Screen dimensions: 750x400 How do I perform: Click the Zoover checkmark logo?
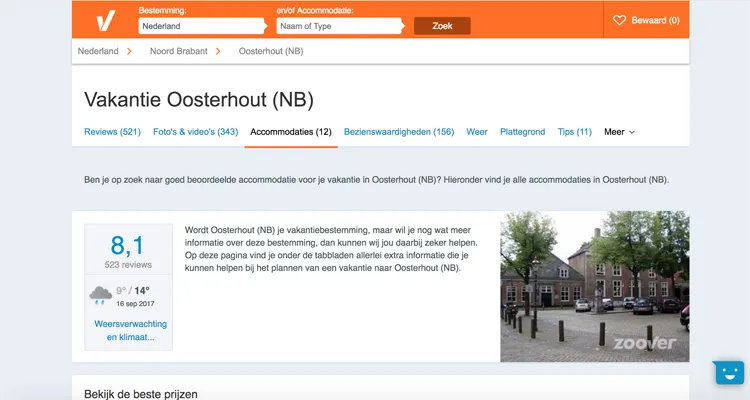point(105,20)
